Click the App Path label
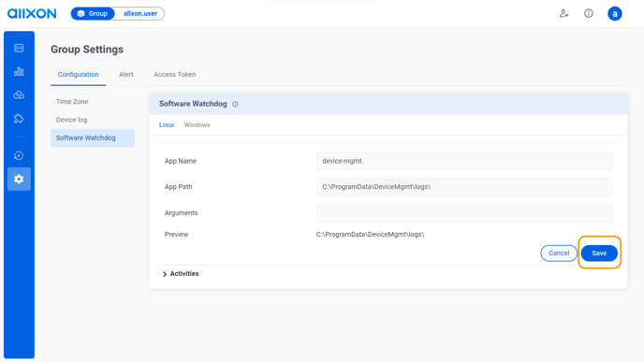 (x=178, y=187)
